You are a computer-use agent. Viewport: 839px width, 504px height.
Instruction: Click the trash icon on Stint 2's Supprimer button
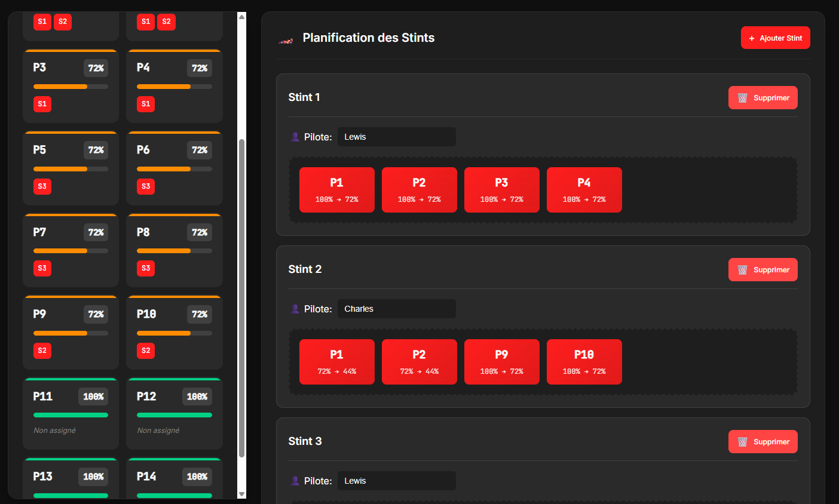743,269
